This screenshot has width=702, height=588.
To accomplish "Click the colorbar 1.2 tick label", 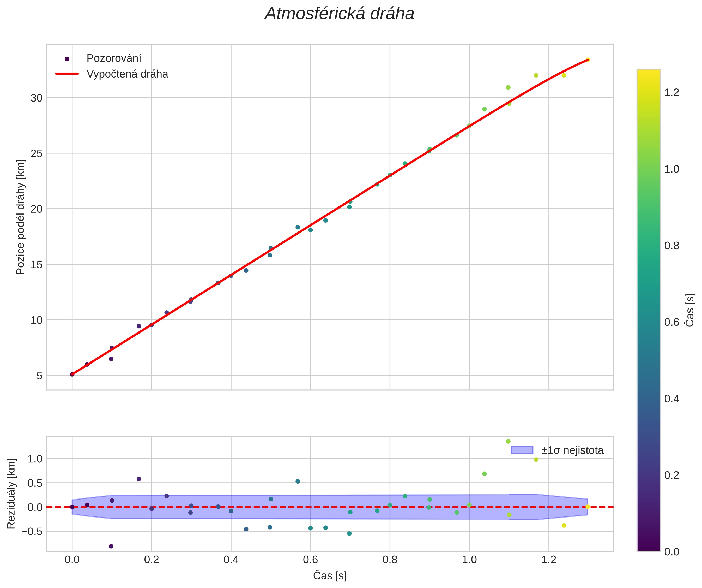I will point(671,93).
